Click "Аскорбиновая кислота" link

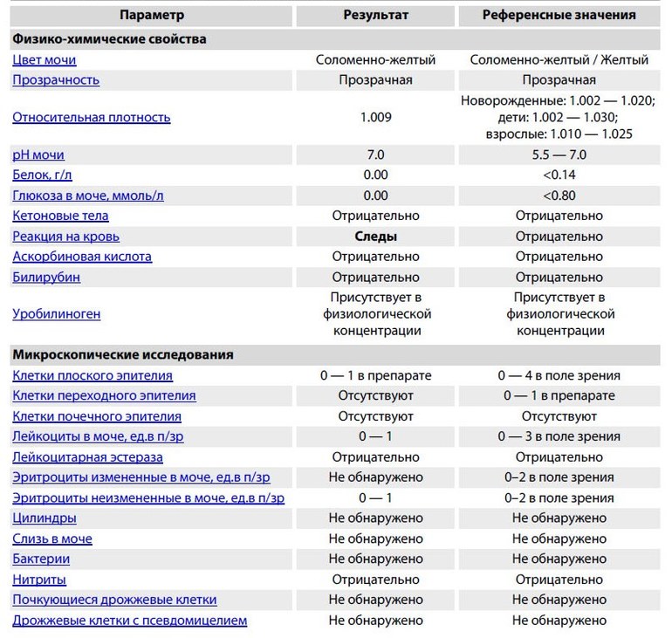coord(82,257)
